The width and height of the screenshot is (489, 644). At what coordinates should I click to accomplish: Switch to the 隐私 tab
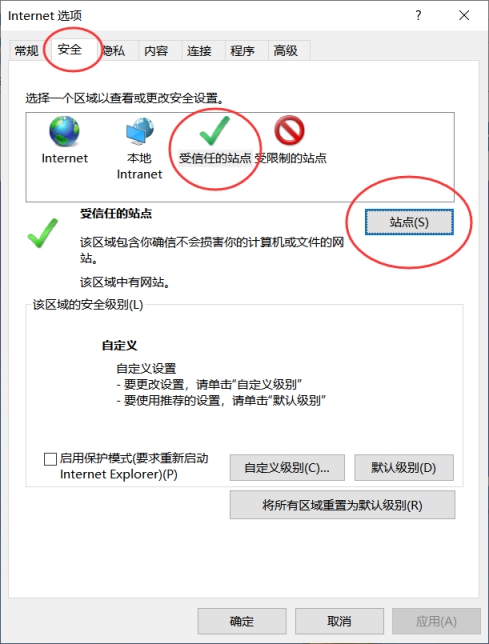coord(115,51)
